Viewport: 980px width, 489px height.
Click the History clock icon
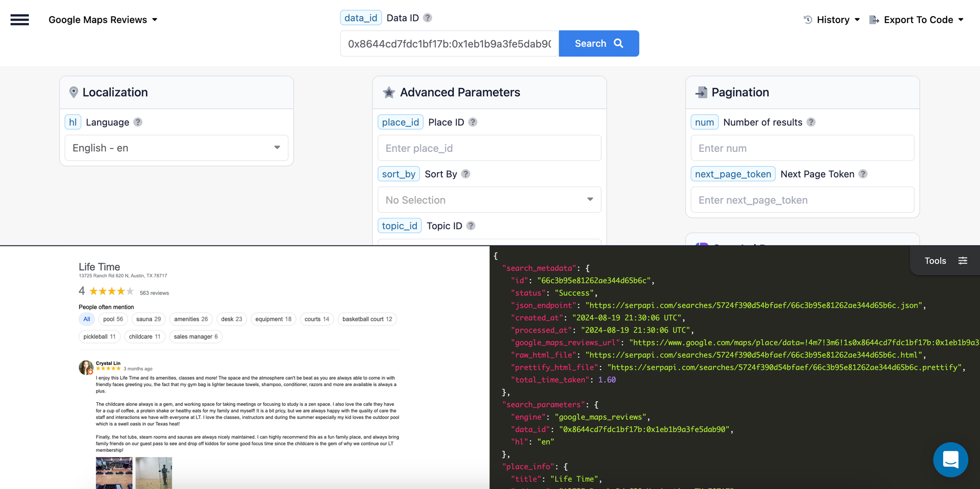[808, 20]
